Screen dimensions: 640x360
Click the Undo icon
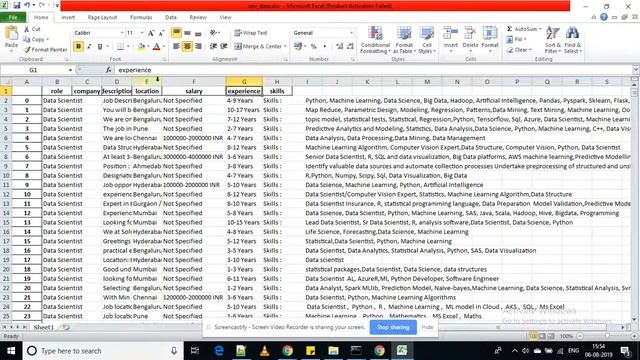pyautogui.click(x=27, y=6)
